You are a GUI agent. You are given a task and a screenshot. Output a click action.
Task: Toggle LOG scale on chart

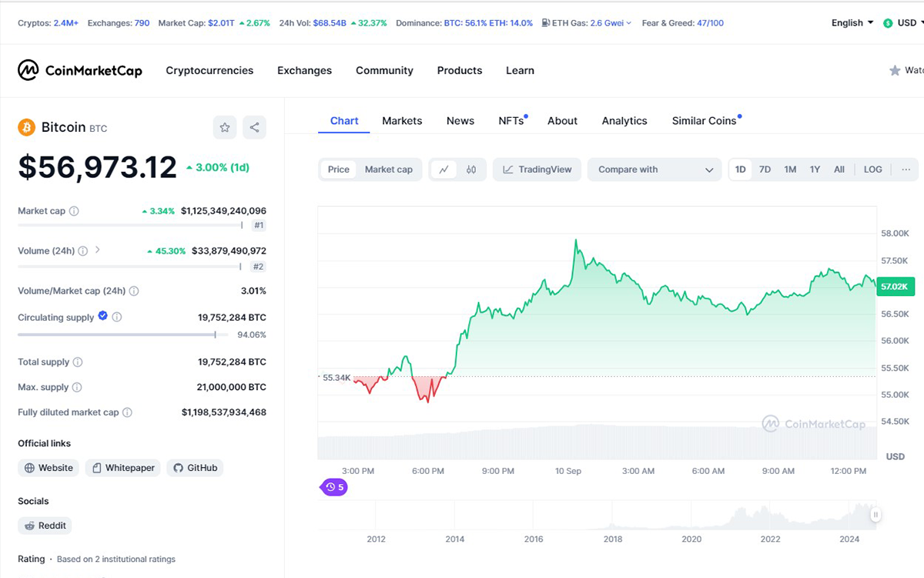point(873,170)
